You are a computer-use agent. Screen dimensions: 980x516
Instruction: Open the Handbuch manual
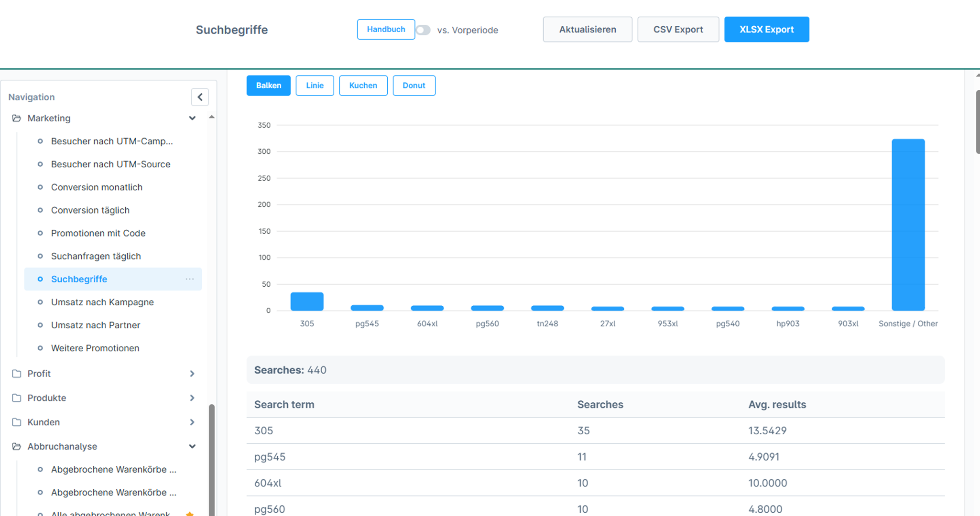pos(386,30)
